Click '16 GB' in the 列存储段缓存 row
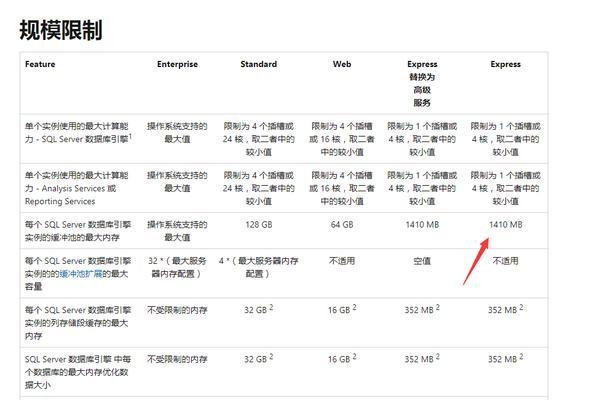Viewport: 603px width, 400px height. point(342,309)
